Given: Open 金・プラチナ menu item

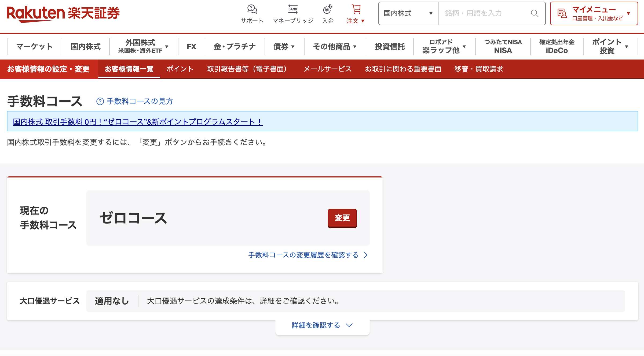Looking at the screenshot, I should point(235,46).
